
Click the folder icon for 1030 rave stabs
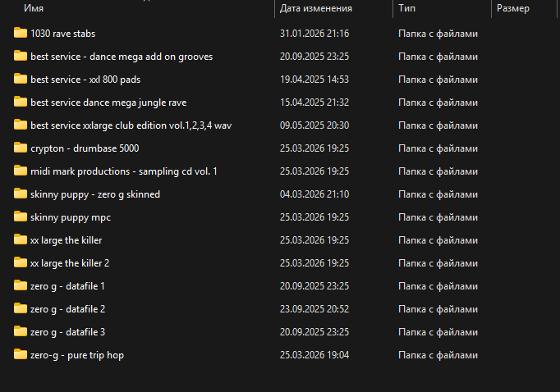(x=21, y=34)
